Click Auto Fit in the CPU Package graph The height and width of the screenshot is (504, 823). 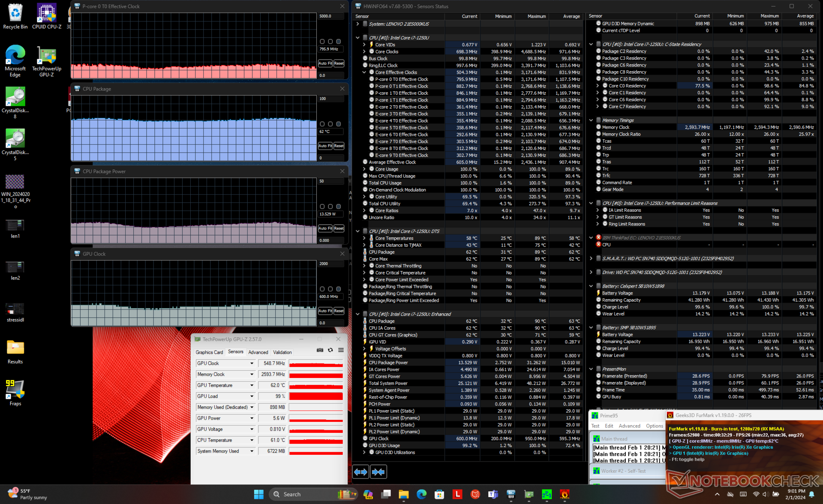[325, 146]
